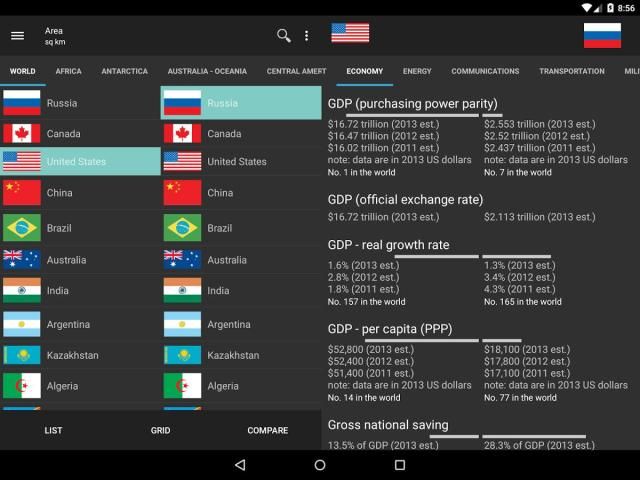Tap the search magnifier icon
Image resolution: width=640 pixels, height=480 pixels.
tap(284, 36)
